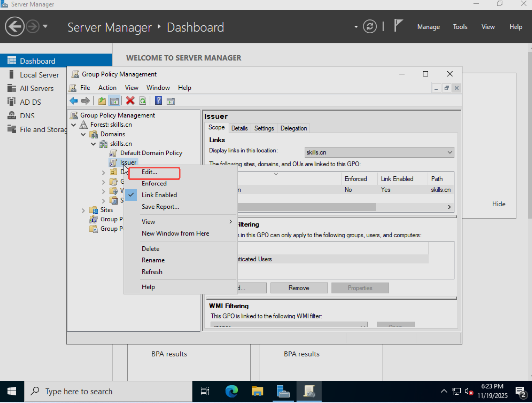Select Local Server in the sidebar
532x403 pixels.
pyautogui.click(x=39, y=75)
